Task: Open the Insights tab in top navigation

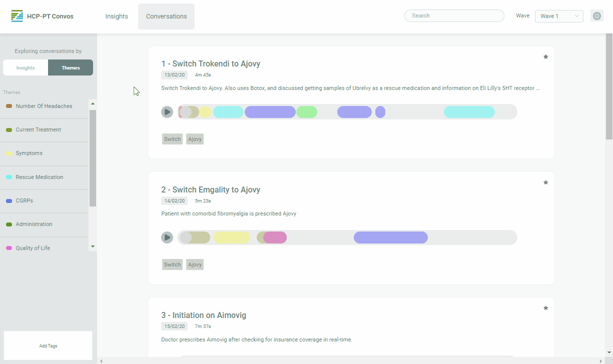Action: [117, 16]
